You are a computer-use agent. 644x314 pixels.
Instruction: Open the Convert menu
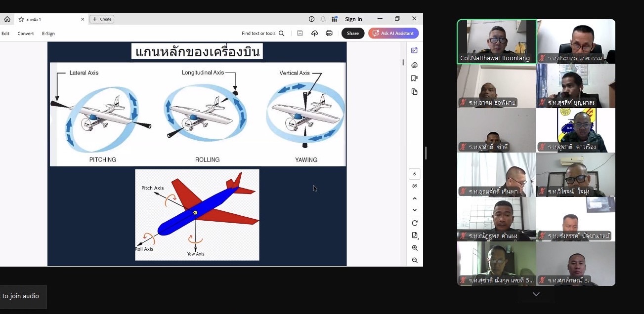click(x=26, y=34)
